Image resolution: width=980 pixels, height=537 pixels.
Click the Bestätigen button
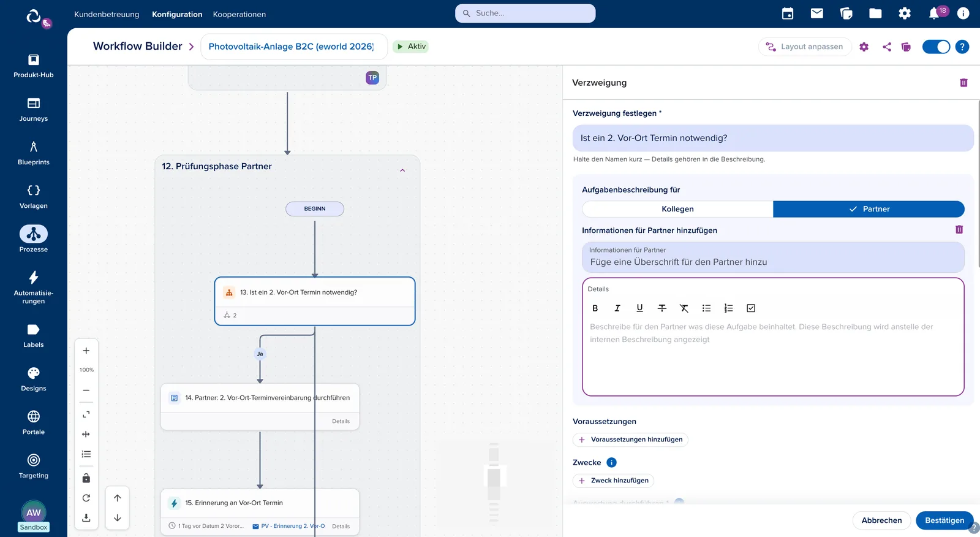944,520
